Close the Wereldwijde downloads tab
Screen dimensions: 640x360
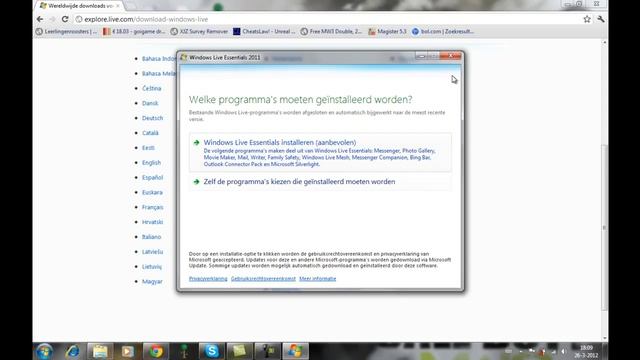118,6
